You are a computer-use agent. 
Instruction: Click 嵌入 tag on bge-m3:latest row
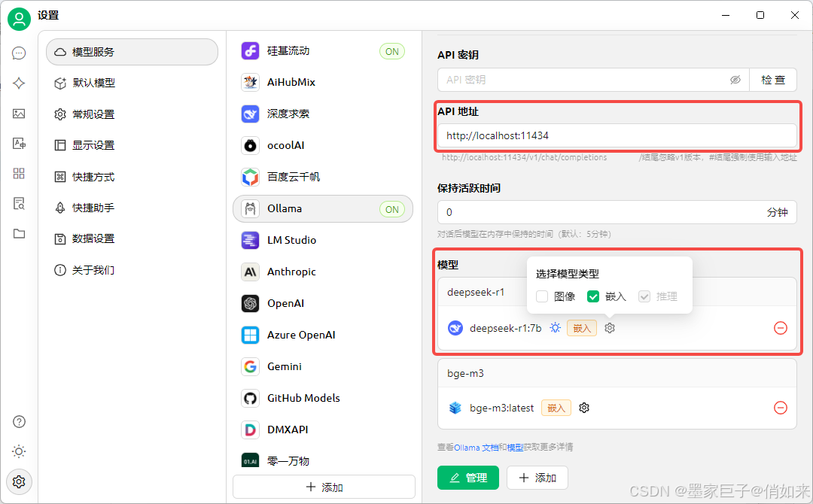556,408
